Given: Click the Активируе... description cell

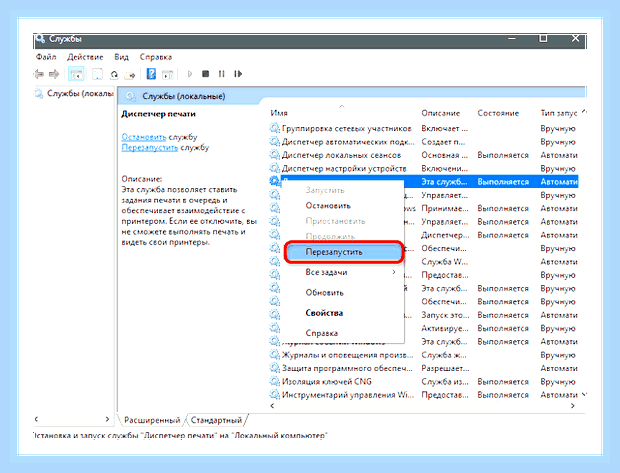Looking at the screenshot, I should [x=445, y=328].
